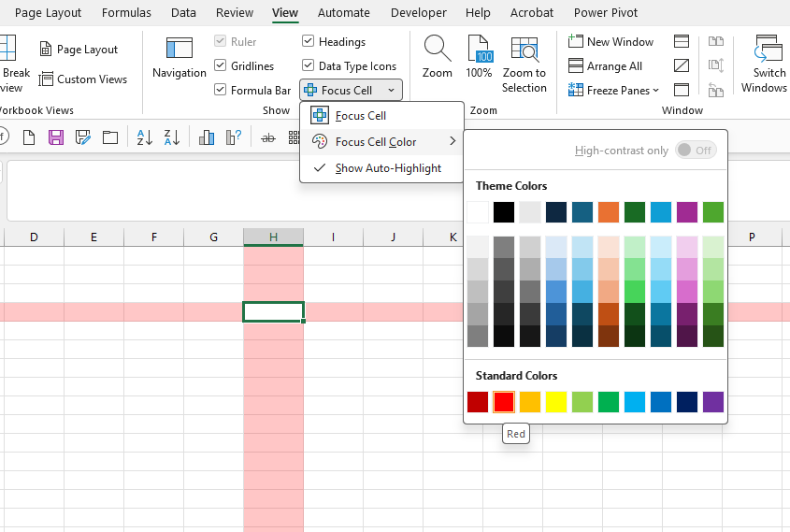Switch to the Formulas tab
The height and width of the screenshot is (532, 790).
(x=126, y=12)
